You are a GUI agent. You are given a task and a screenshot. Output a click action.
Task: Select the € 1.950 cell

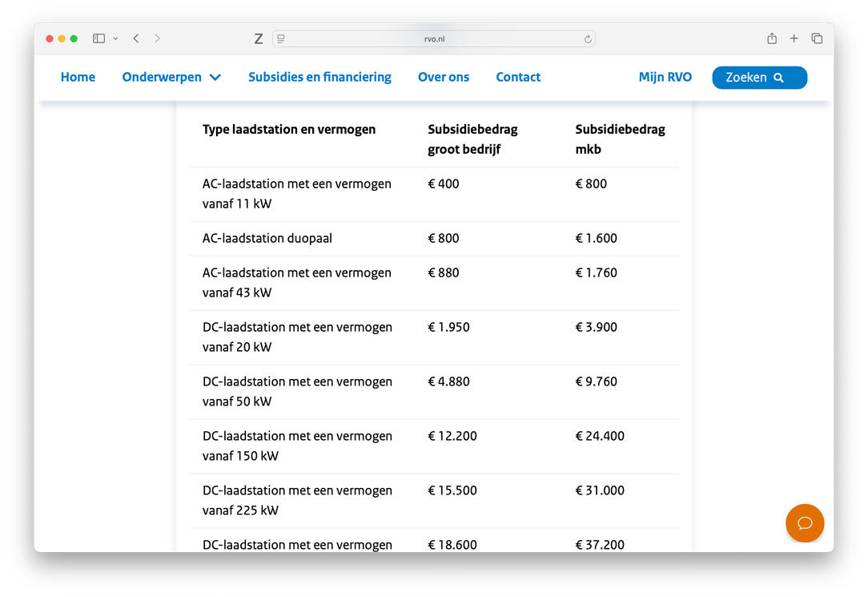(x=449, y=327)
